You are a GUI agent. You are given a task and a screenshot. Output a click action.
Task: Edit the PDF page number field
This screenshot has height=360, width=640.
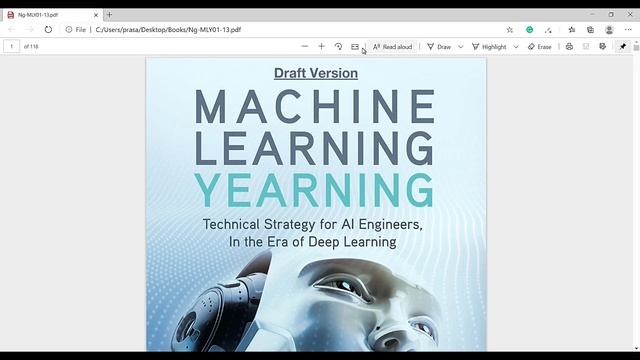pyautogui.click(x=11, y=47)
